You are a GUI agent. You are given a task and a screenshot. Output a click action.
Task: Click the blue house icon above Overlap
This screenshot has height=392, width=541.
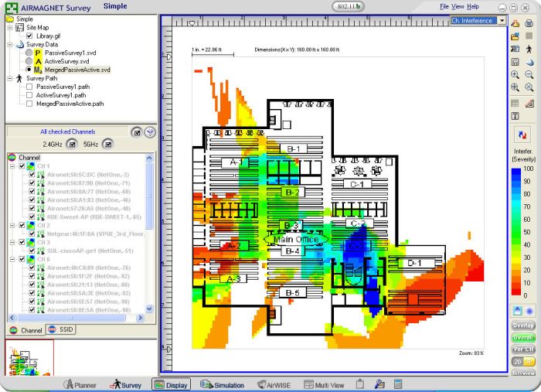pos(518,311)
